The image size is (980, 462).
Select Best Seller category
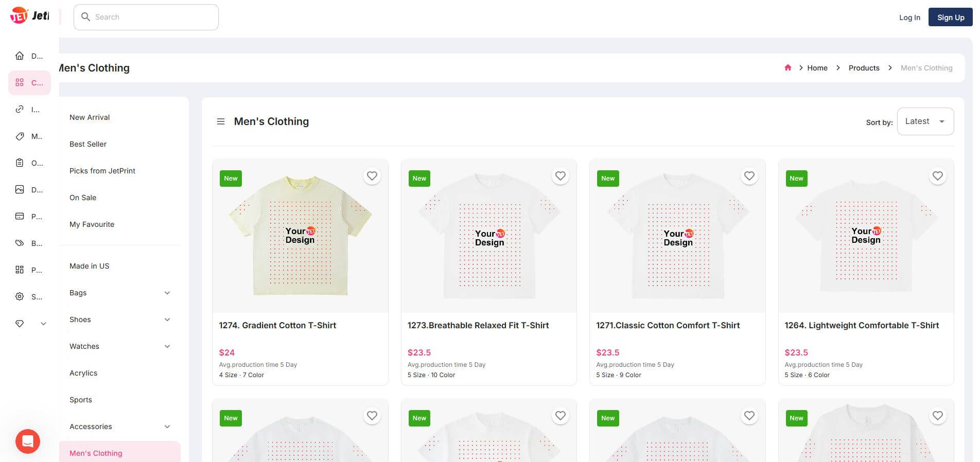pos(88,144)
